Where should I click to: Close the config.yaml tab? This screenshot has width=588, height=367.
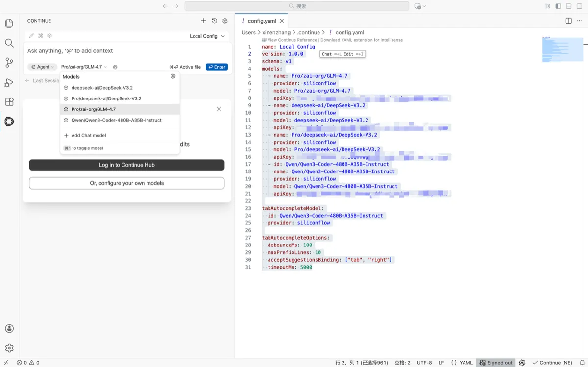click(282, 21)
